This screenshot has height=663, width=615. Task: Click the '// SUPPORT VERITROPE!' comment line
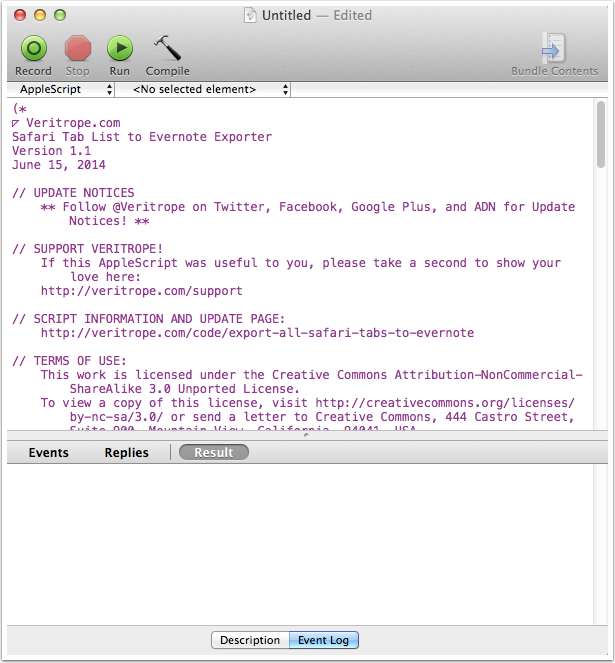[88, 249]
